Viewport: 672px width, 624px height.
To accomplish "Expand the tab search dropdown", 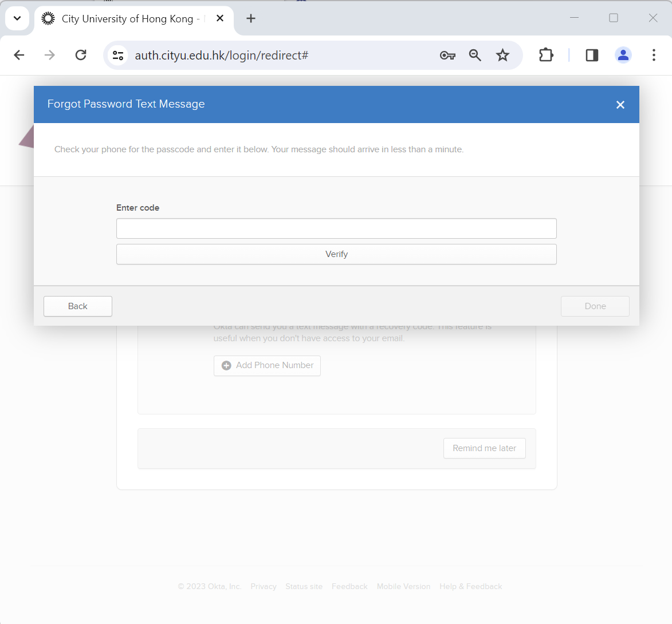I will click(17, 18).
